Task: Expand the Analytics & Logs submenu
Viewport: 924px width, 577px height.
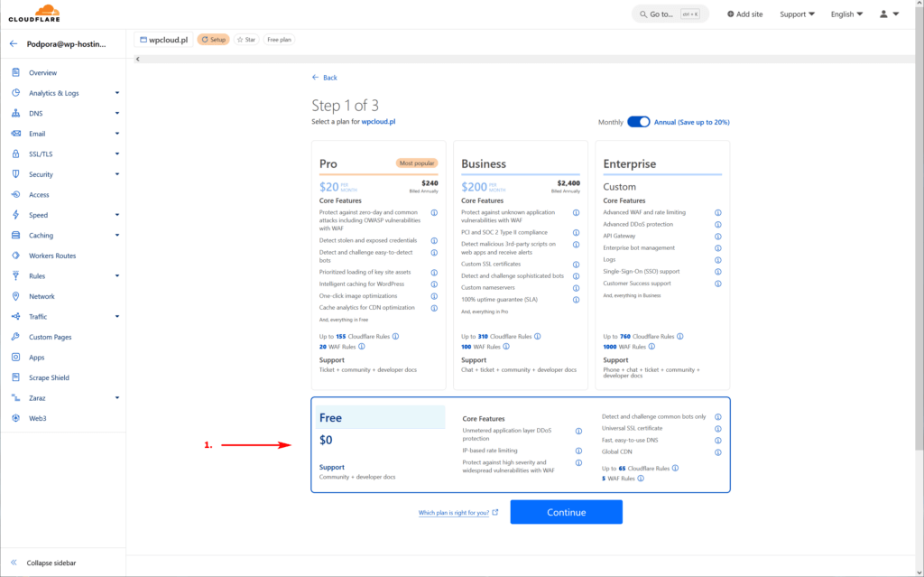Action: click(116, 93)
